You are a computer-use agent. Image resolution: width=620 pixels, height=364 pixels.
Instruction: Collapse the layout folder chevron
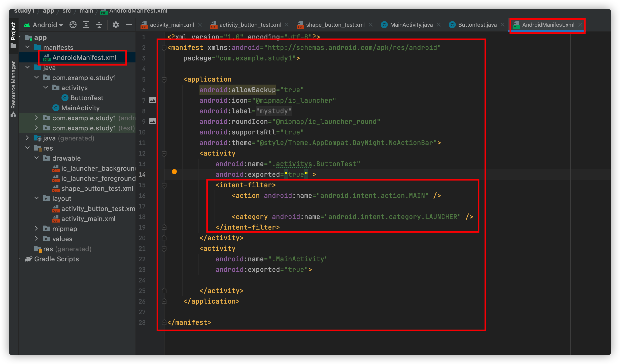37,198
